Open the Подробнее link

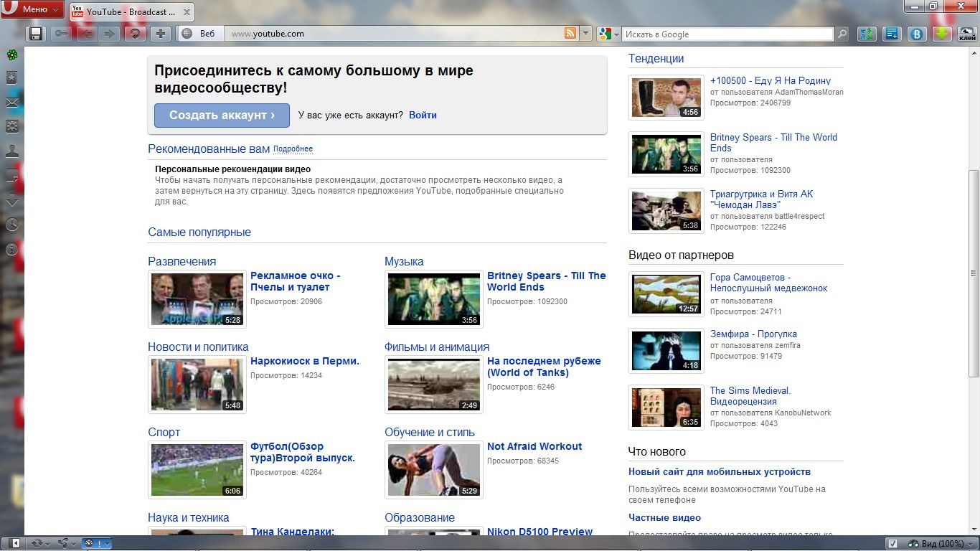[293, 149]
